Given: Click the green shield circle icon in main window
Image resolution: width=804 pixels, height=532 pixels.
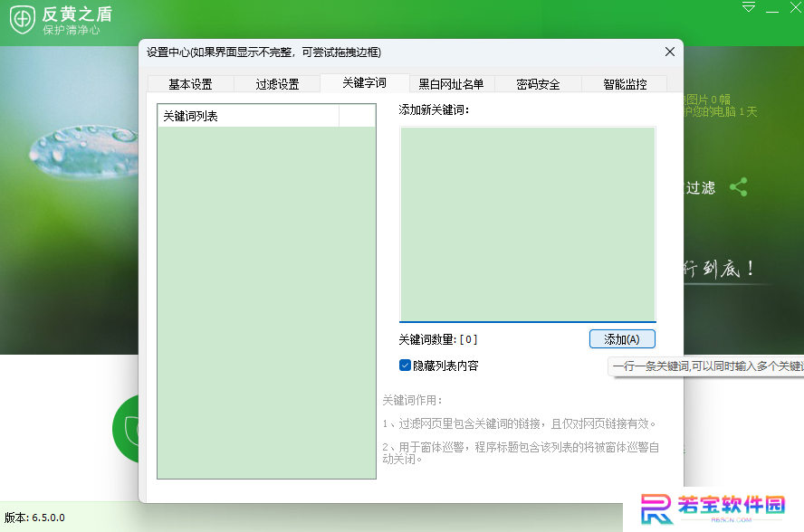Looking at the screenshot, I should point(126,429).
